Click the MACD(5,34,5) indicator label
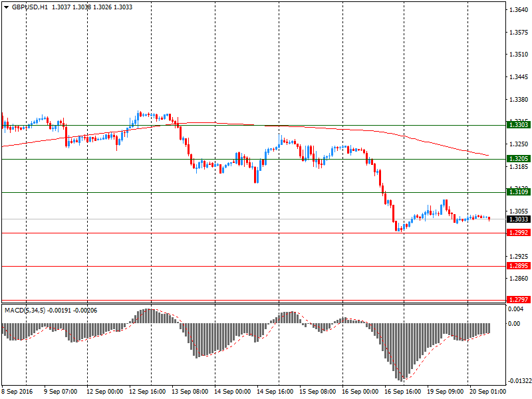532x399 pixels. click(25, 311)
